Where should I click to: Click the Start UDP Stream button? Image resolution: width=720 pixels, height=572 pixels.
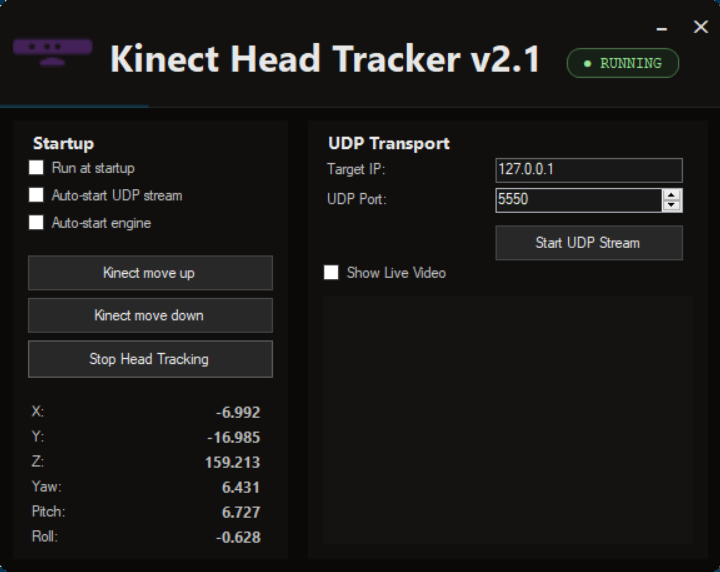(588, 243)
